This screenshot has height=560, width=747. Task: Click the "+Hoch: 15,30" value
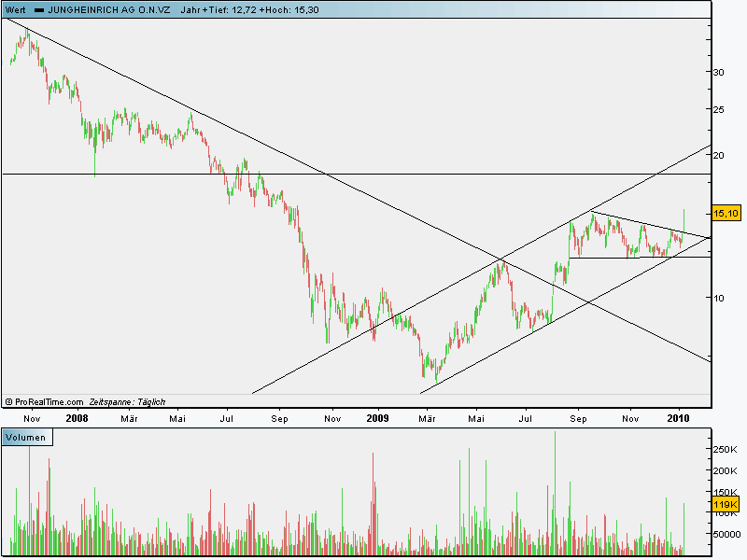(289, 9)
